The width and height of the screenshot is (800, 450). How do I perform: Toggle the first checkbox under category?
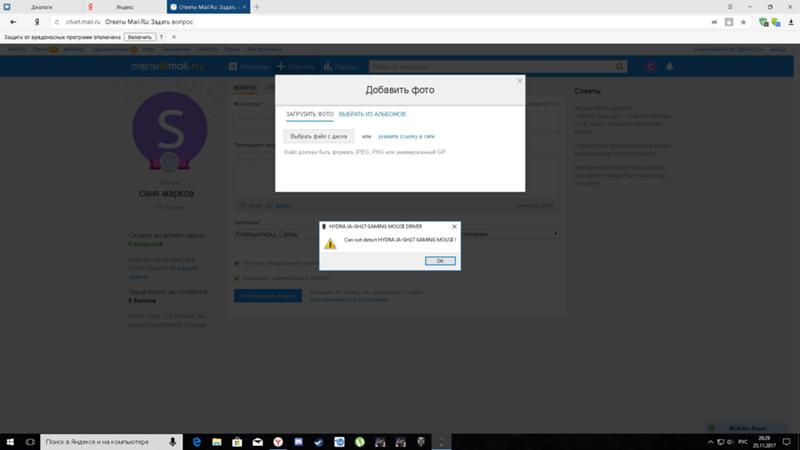click(236, 263)
